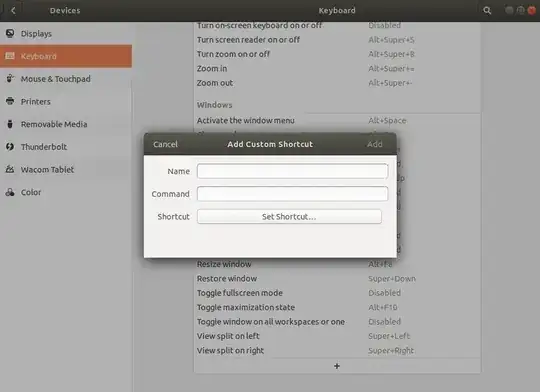Open the Color settings panel
Image resolution: width=540 pixels, height=392 pixels.
click(66, 192)
